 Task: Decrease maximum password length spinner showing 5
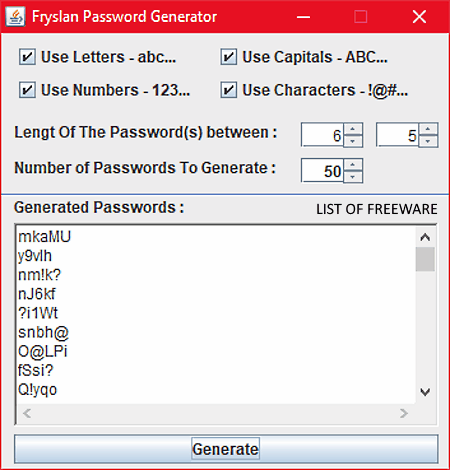click(x=428, y=141)
